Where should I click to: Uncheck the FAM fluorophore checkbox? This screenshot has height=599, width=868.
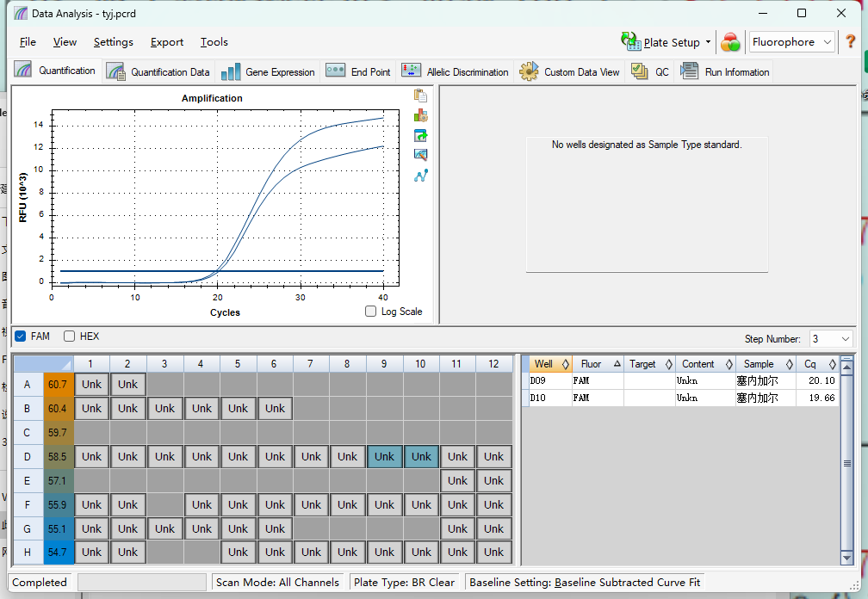[x=21, y=337]
